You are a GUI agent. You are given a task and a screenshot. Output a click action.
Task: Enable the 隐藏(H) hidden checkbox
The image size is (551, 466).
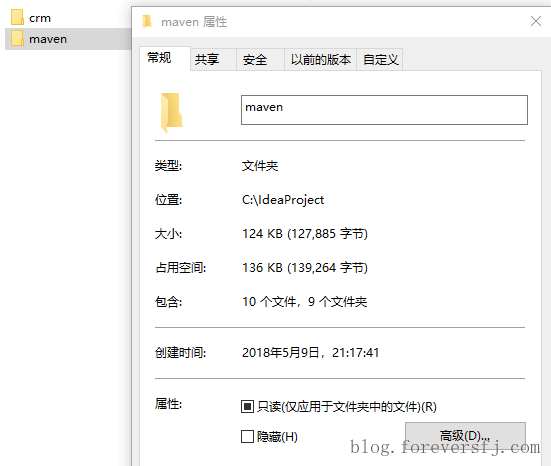247,436
